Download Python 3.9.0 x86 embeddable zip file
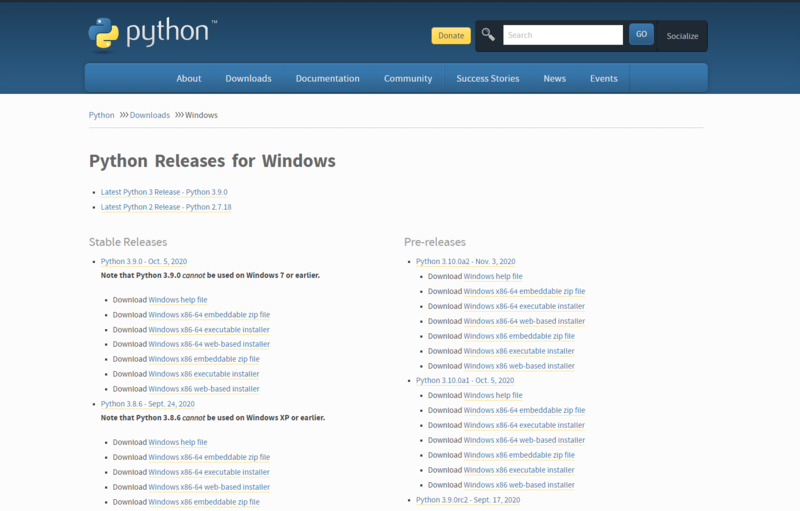The height and width of the screenshot is (511, 800). [204, 359]
